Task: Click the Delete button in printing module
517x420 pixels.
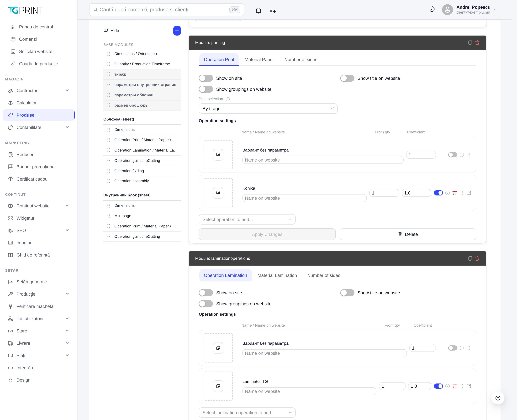Action: [408, 234]
